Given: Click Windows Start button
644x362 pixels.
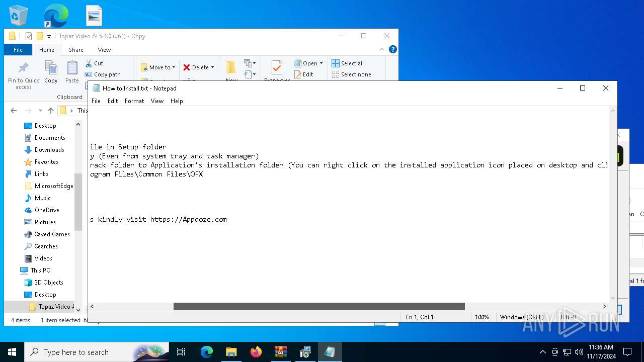Looking at the screenshot, I should (x=12, y=352).
